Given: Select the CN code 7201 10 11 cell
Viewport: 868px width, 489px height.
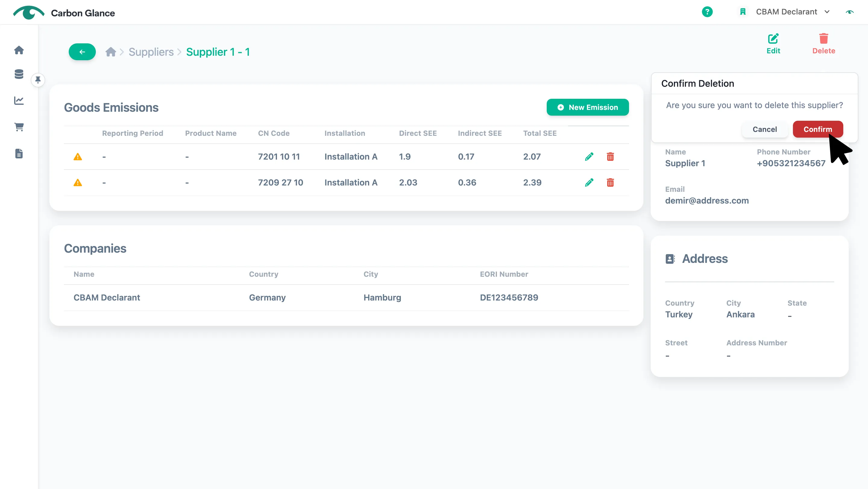Looking at the screenshot, I should pos(279,157).
